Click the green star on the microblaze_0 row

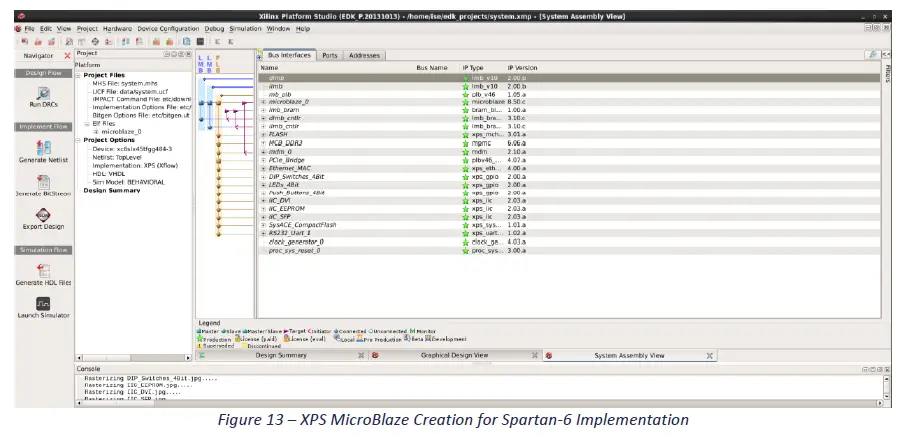pos(465,102)
